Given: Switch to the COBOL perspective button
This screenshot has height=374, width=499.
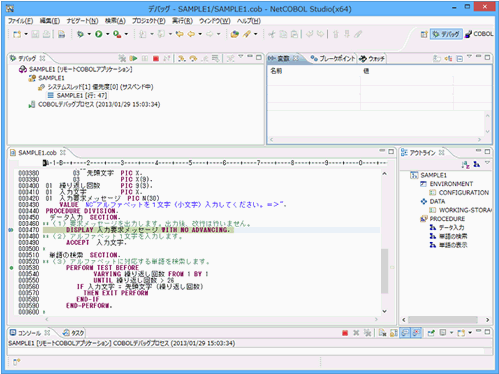Looking at the screenshot, I should click(x=479, y=34).
